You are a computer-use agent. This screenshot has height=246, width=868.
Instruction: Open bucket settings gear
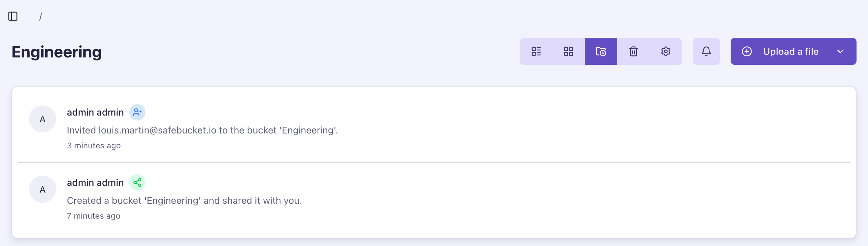pyautogui.click(x=666, y=51)
